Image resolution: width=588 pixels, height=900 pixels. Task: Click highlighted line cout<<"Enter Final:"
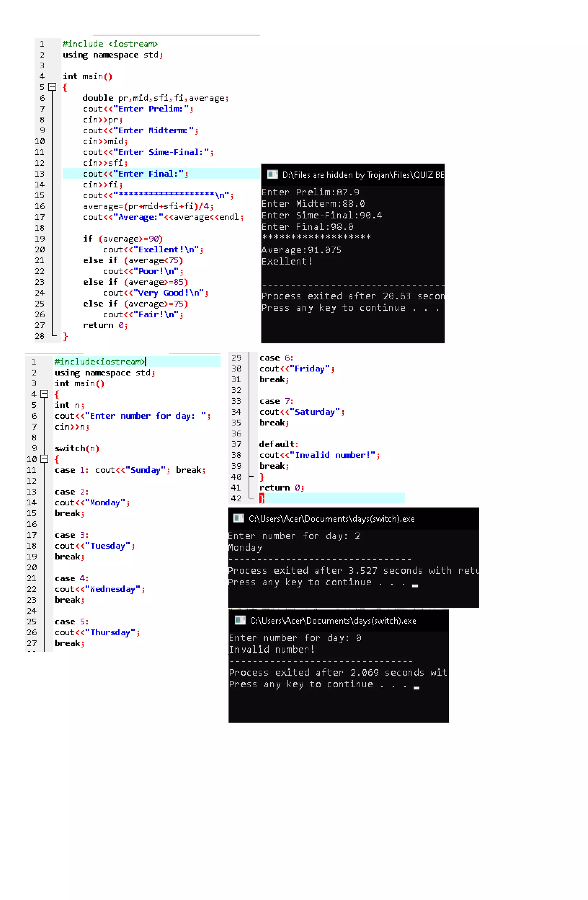click(135, 174)
